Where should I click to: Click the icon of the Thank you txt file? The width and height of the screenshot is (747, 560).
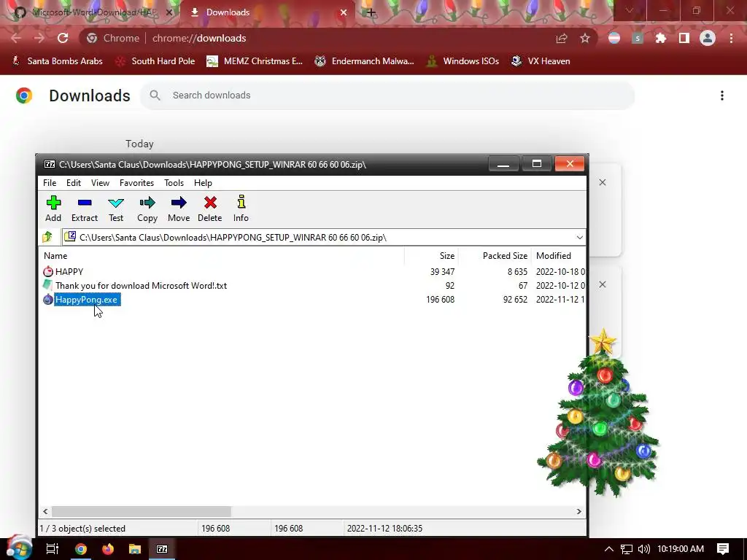pos(47,285)
